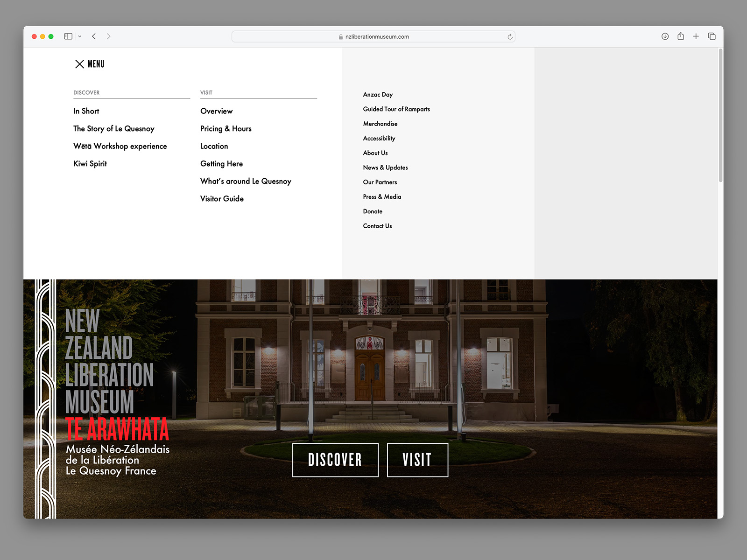Click the VISIT button on hero image
747x560 pixels.
pos(417,460)
